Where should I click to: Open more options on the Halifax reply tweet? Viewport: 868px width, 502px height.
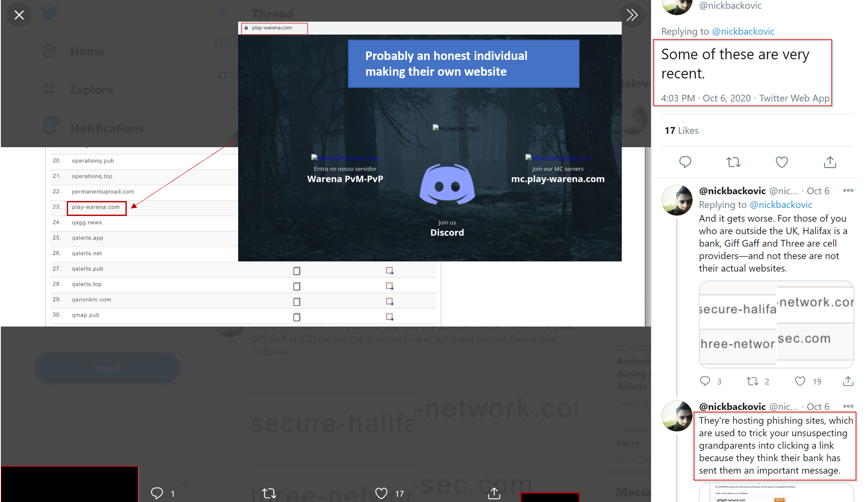point(848,190)
